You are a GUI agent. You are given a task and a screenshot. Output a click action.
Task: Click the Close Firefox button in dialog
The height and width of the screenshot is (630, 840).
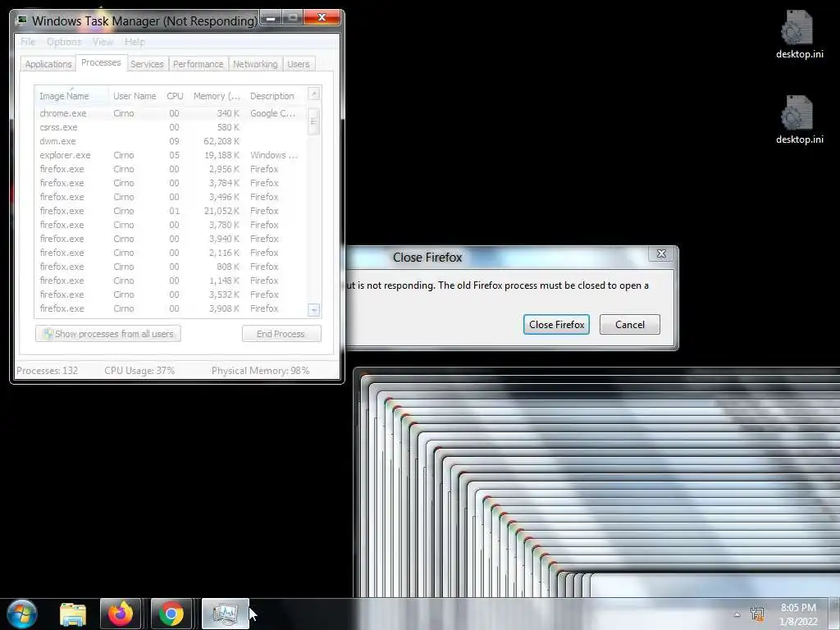tap(557, 325)
